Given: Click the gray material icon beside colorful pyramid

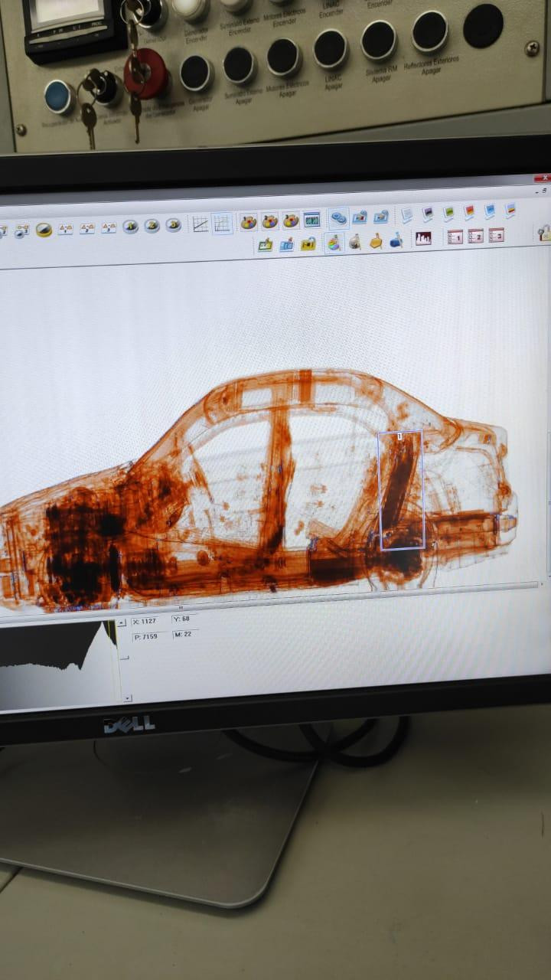Looking at the screenshot, I should [355, 242].
